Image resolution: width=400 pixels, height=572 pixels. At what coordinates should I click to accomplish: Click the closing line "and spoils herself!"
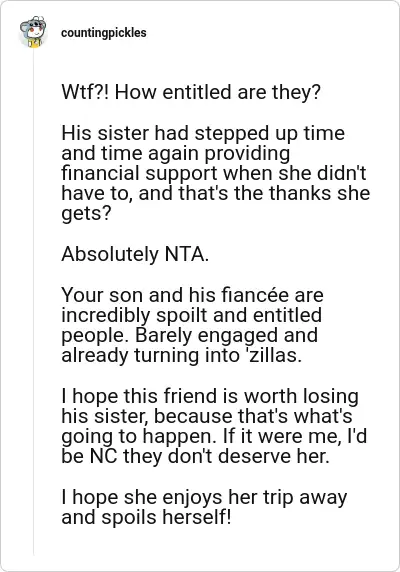[x=146, y=517]
